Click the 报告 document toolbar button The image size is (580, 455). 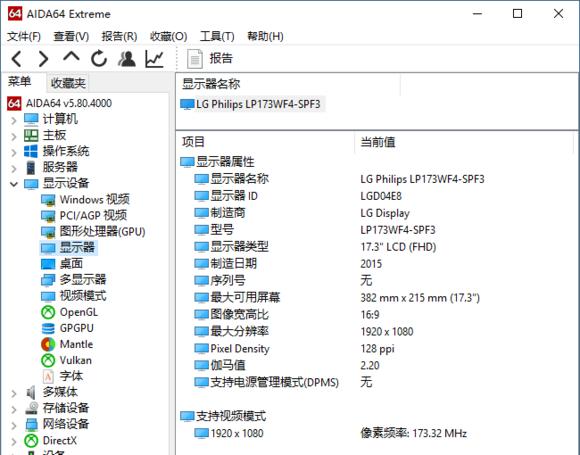coord(210,59)
